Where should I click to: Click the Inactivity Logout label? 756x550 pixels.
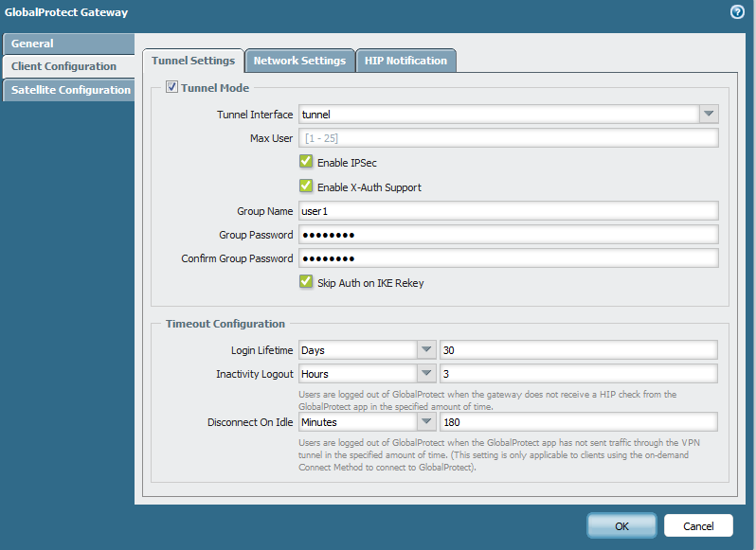(255, 374)
